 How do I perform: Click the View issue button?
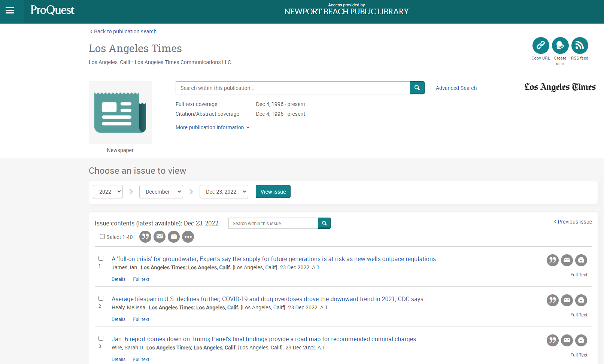click(273, 192)
